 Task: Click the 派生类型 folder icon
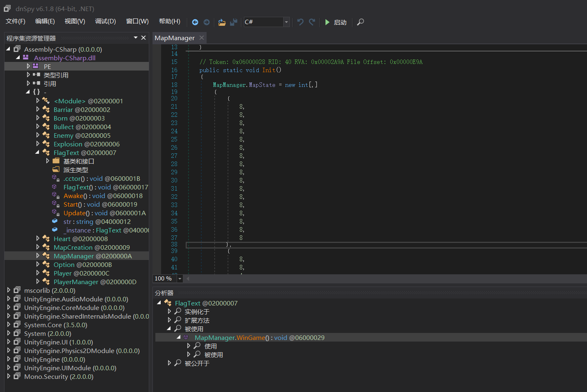pos(56,169)
